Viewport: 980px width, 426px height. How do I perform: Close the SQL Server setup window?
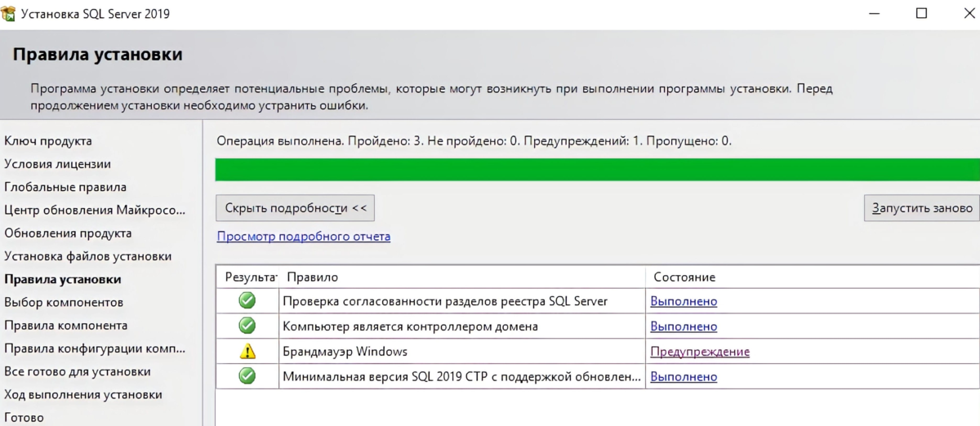(x=968, y=14)
